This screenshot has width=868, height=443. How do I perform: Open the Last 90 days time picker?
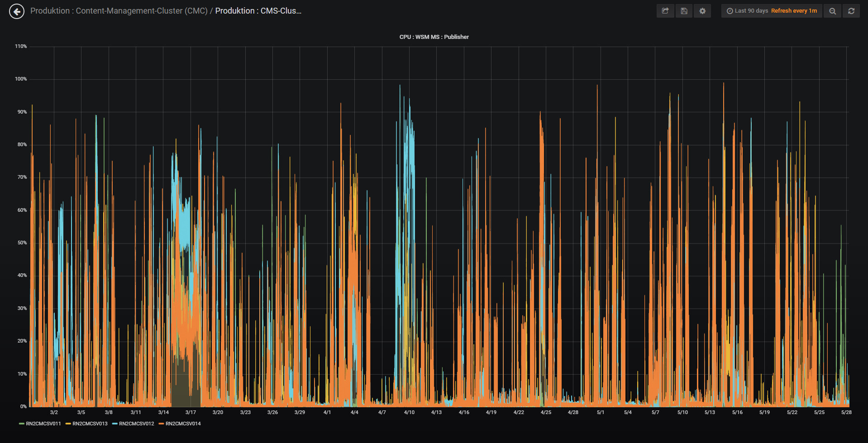(772, 11)
